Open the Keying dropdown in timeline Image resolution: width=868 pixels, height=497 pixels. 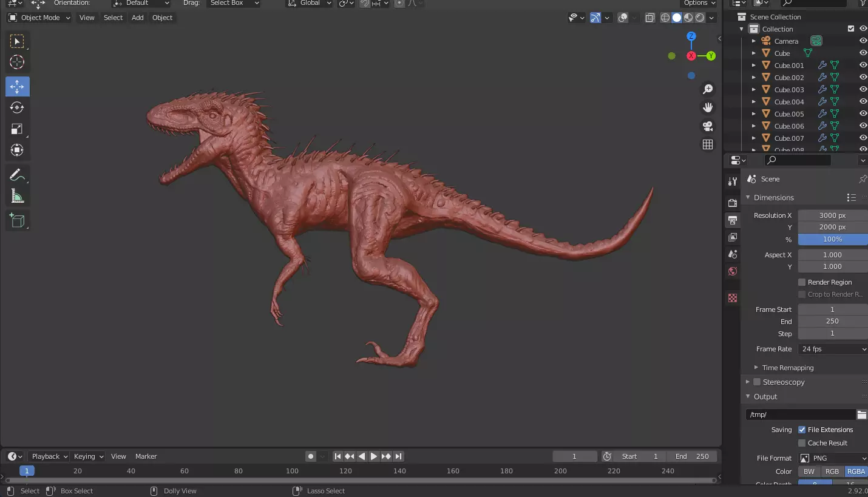(x=88, y=456)
